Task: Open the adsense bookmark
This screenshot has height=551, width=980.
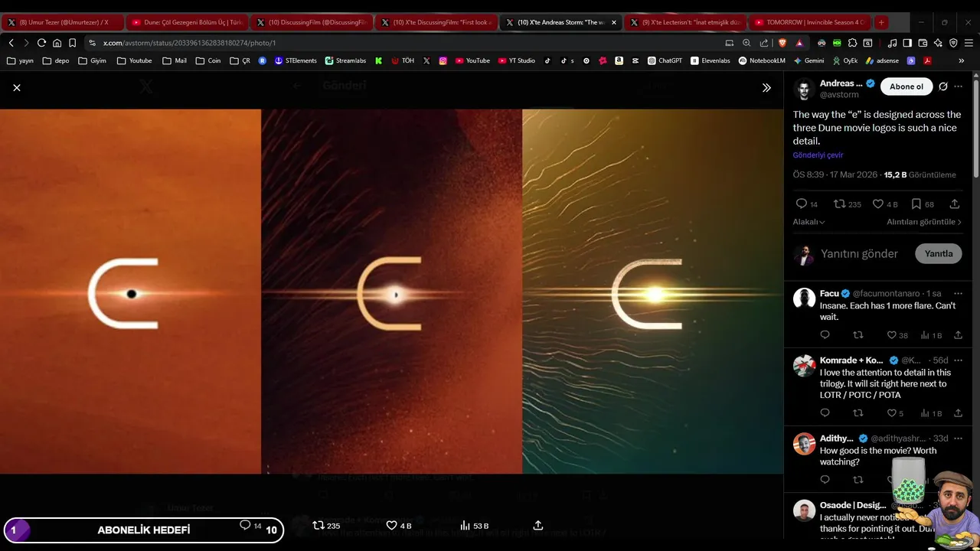Action: click(882, 60)
